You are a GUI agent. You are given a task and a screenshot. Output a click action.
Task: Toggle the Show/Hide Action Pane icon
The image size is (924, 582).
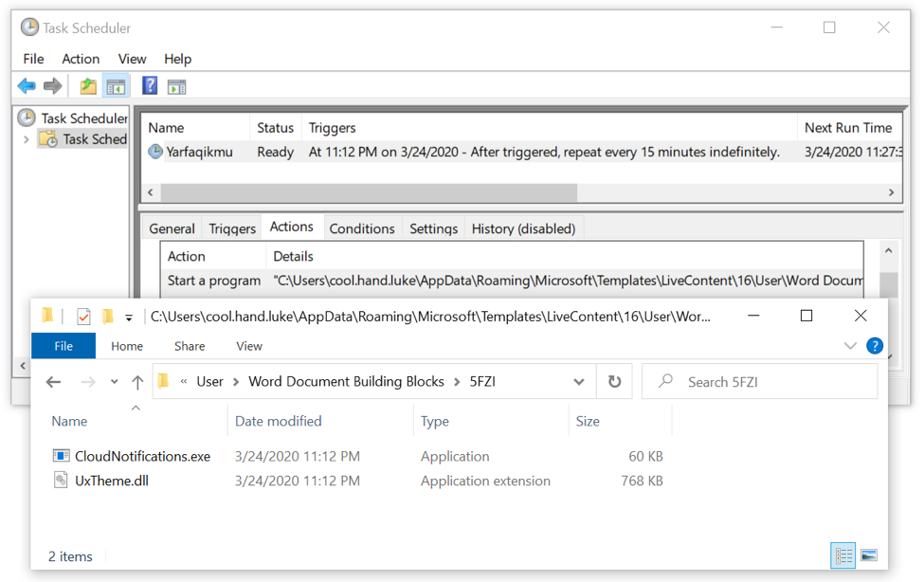coord(176,86)
